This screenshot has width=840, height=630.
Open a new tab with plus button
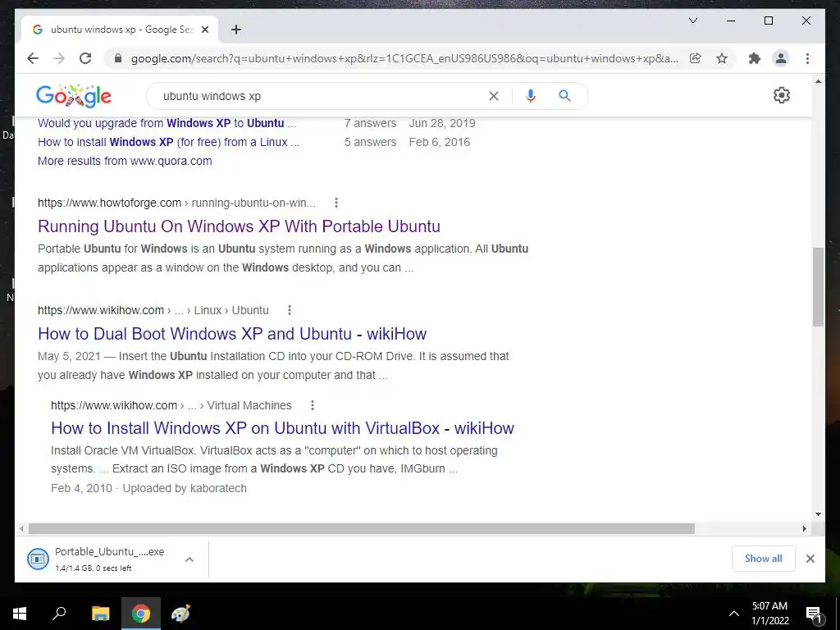point(236,30)
